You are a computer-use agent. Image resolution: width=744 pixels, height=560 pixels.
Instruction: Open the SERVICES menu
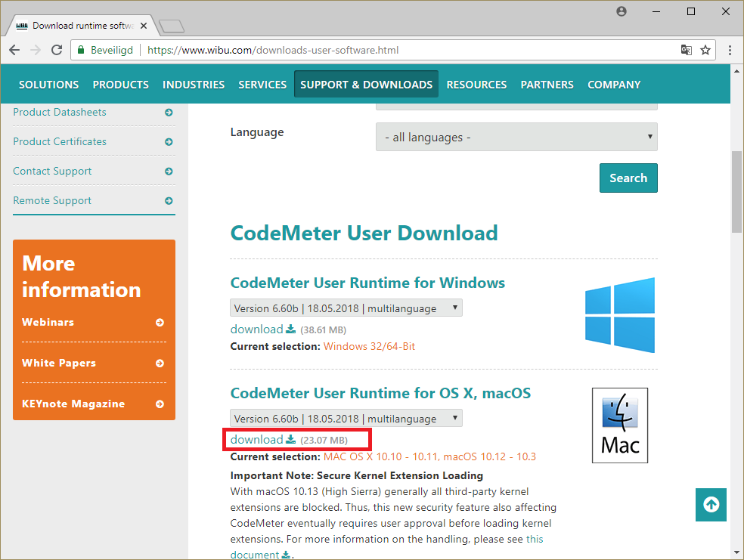coord(262,85)
